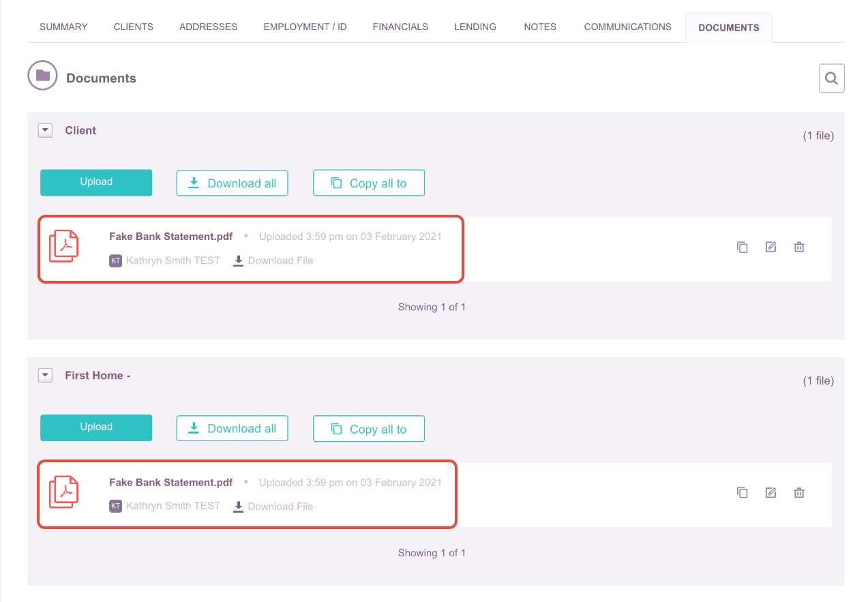The image size is (868, 602).
Task: Select the Summary tab
Action: coord(63,27)
